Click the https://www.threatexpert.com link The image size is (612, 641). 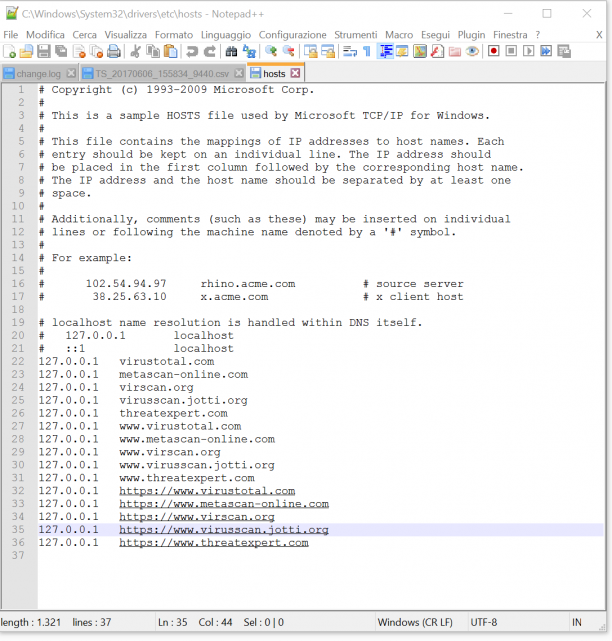[x=214, y=543]
